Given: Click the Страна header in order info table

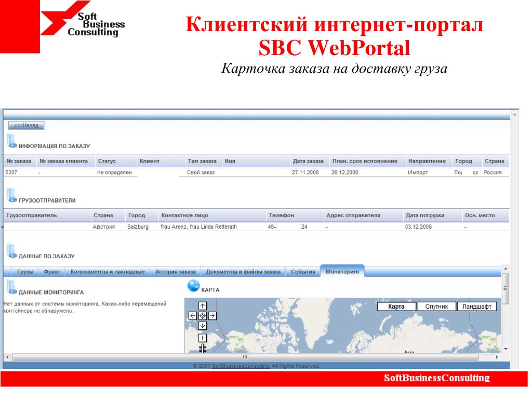Looking at the screenshot, I should tap(495, 161).
